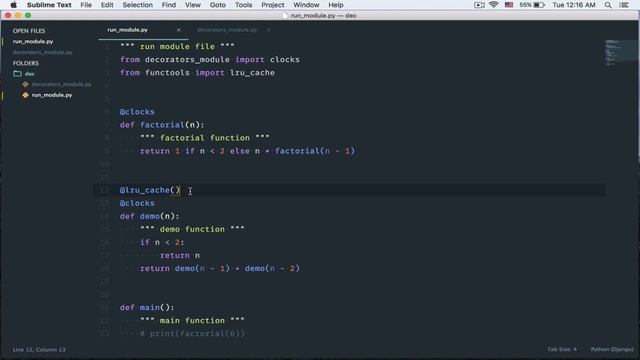Open run_module.py in the Folders tree

point(52,95)
